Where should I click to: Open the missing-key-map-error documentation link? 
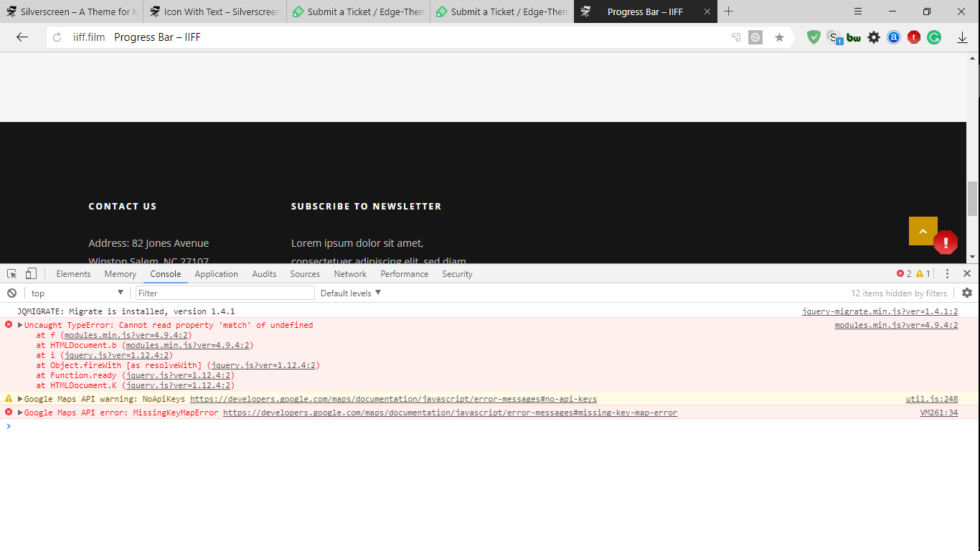pos(450,413)
